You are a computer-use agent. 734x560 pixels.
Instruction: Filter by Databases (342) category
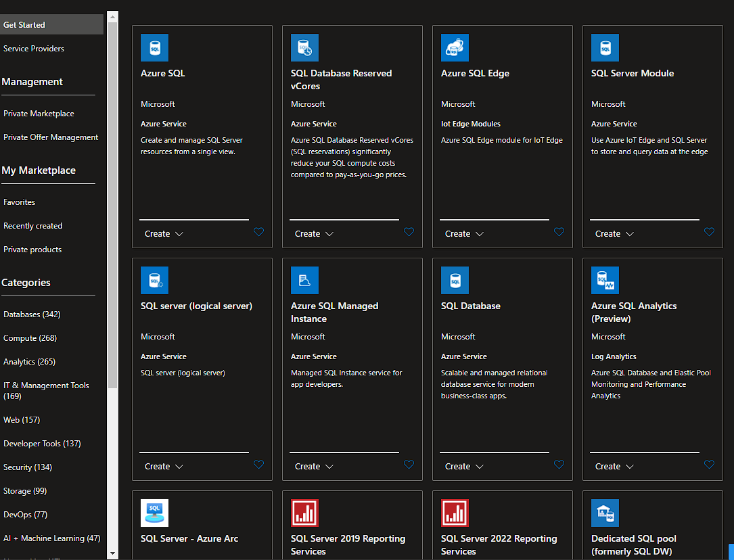[32, 314]
